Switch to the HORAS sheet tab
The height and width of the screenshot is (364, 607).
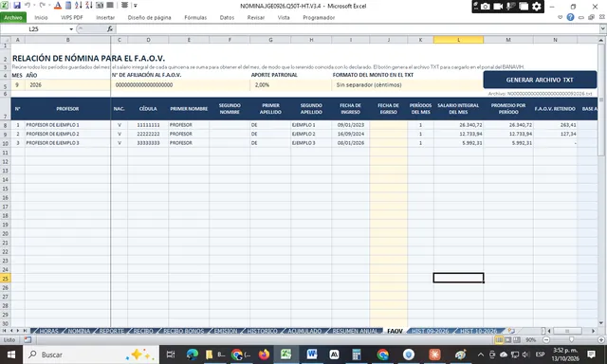[48, 331]
